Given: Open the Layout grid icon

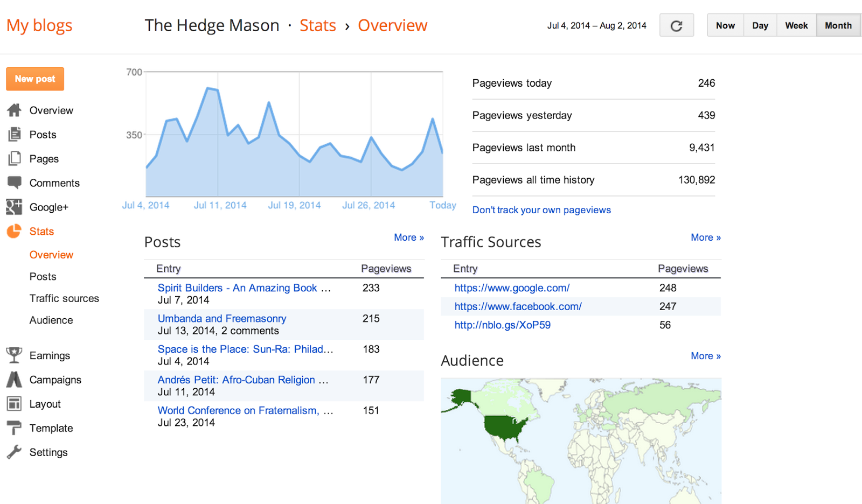Looking at the screenshot, I should tap(14, 403).
